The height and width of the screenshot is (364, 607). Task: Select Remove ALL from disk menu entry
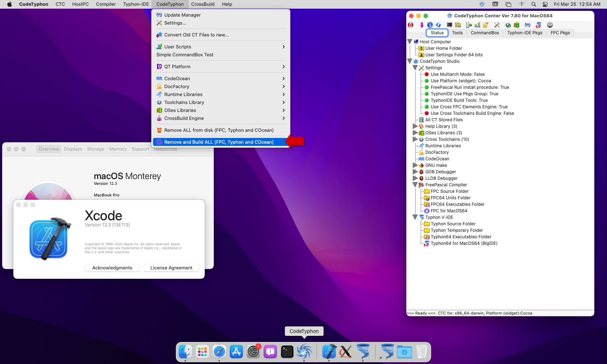[221, 130]
